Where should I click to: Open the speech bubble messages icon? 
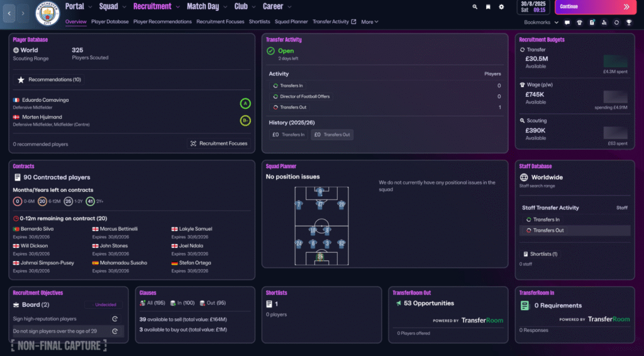pos(567,22)
